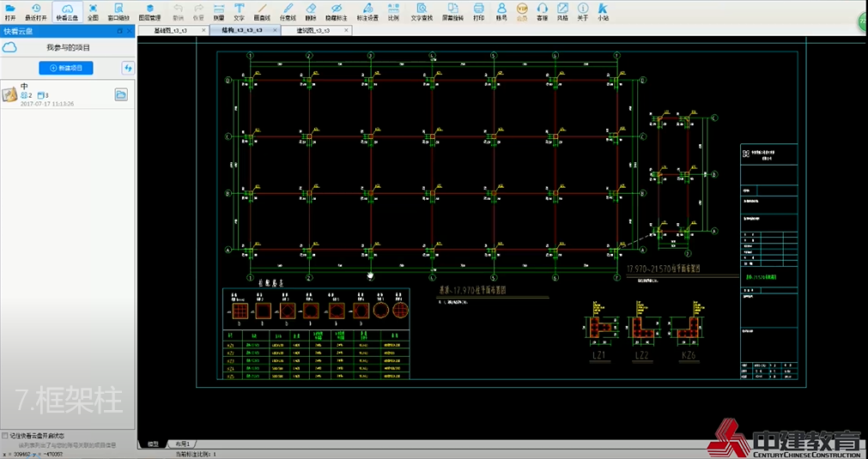Viewport: 868px width, 459px height.
Task: Click the project 中 thumbnail image
Action: (x=9, y=94)
